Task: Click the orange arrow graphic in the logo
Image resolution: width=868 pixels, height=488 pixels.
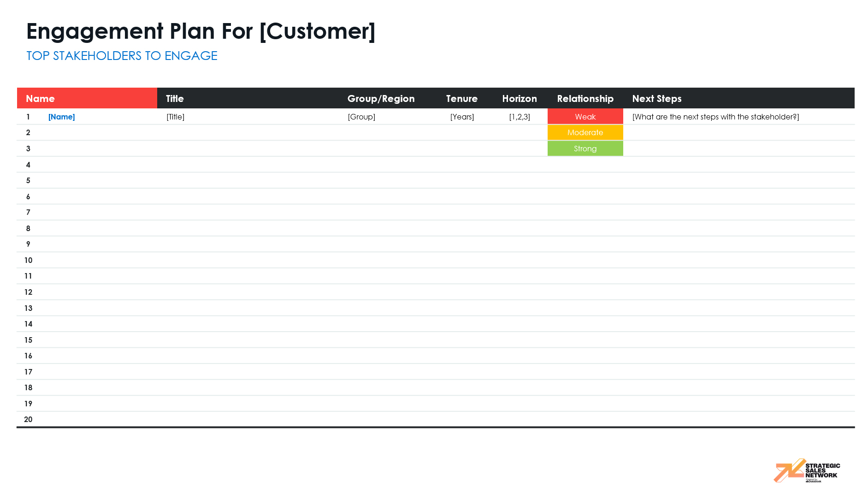Action: tap(790, 470)
